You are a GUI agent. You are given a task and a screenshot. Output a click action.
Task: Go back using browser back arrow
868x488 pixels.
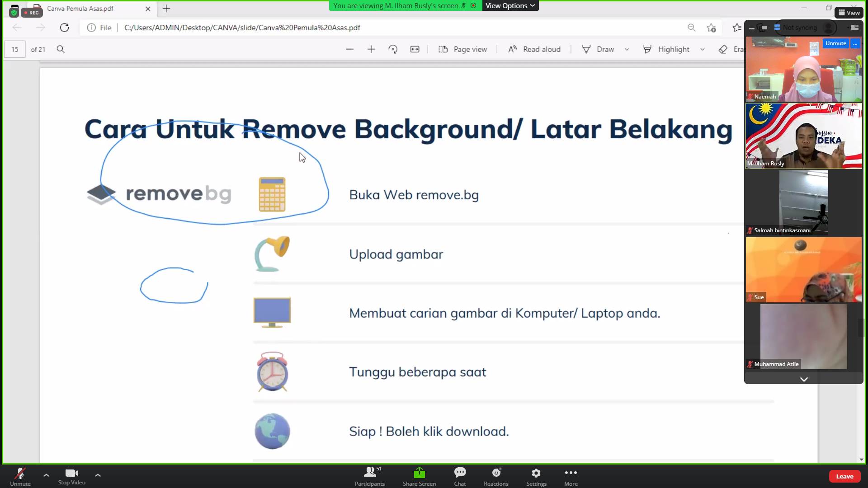[x=17, y=28]
